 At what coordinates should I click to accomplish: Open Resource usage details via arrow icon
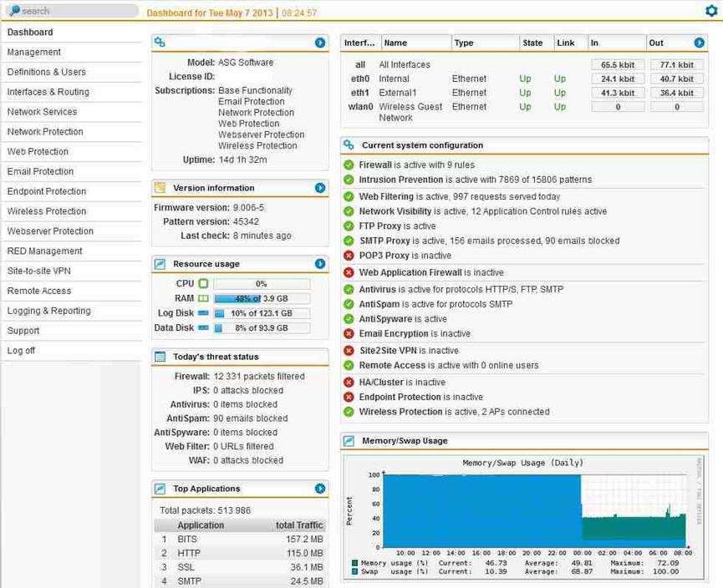320,264
